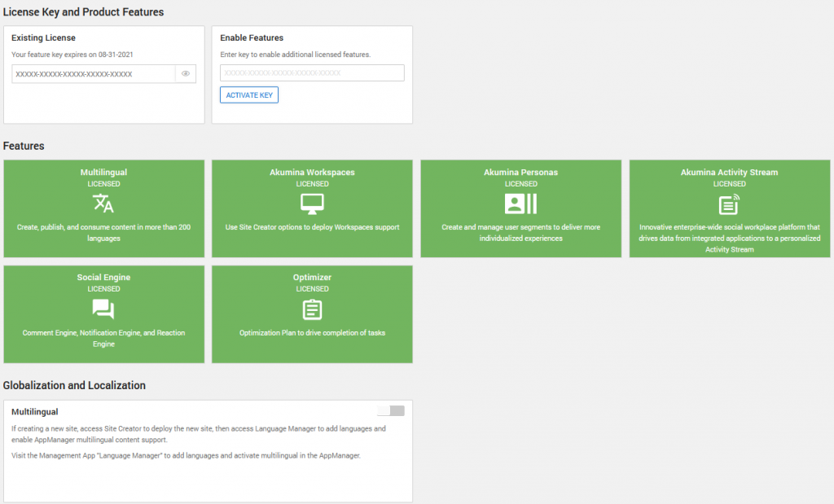The height and width of the screenshot is (504, 834).
Task: Click the Optimizer tile description text
Action: pos(312,333)
